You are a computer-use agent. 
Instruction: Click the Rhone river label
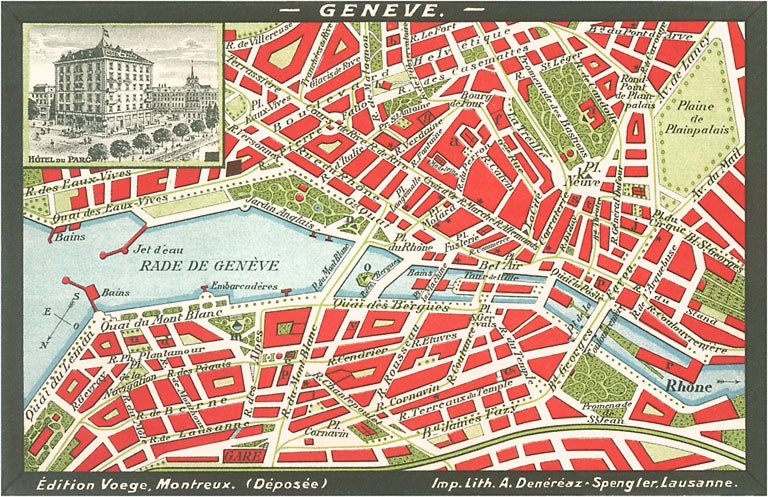point(691,386)
